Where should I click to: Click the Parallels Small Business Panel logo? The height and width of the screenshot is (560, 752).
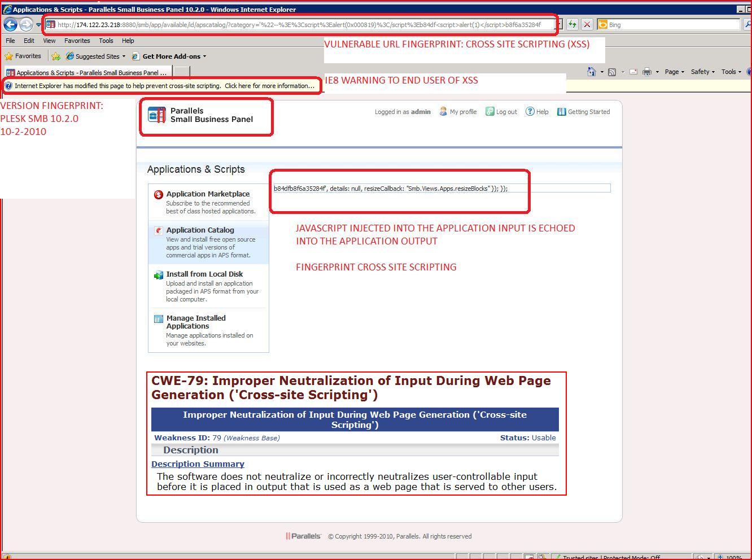[200, 115]
